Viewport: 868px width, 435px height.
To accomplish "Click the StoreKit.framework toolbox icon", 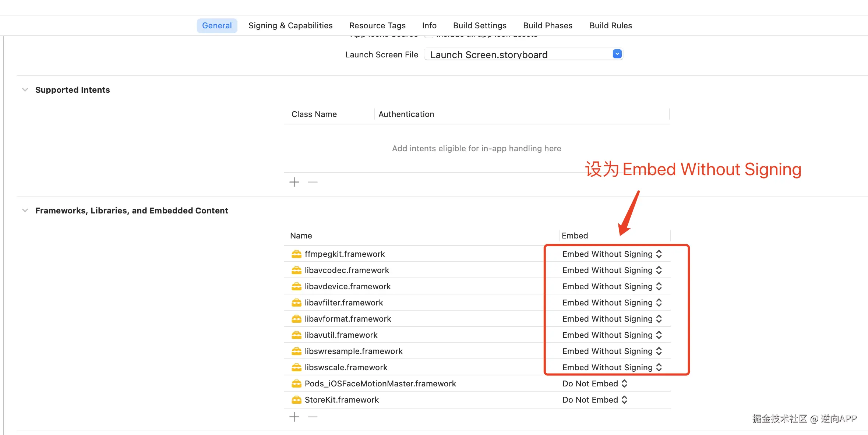I will click(296, 400).
